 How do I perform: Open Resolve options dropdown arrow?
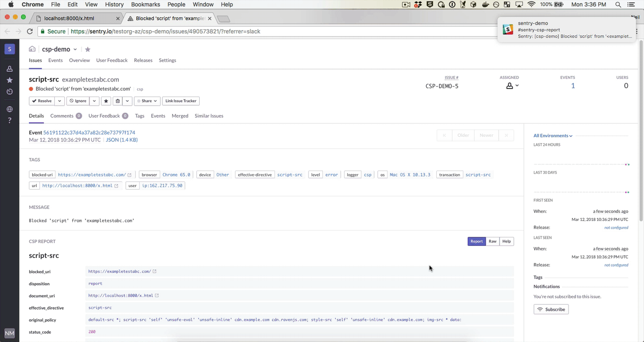pos(59,101)
